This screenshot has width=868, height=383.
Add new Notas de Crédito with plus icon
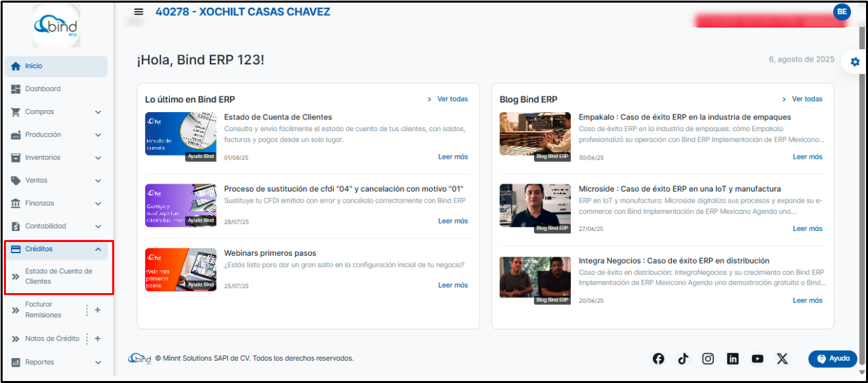(98, 339)
